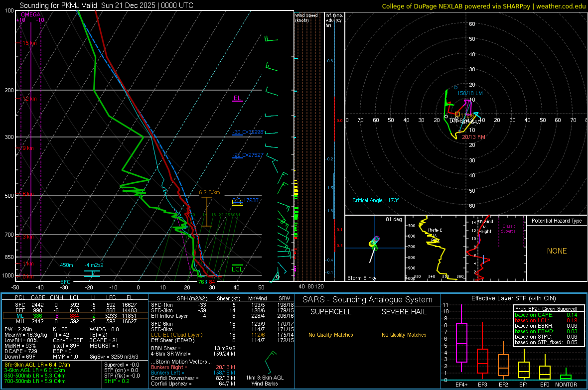The height and width of the screenshot is (390, 588).
Task: Click the '158/18 LM' hodograph label
Action: point(469,93)
